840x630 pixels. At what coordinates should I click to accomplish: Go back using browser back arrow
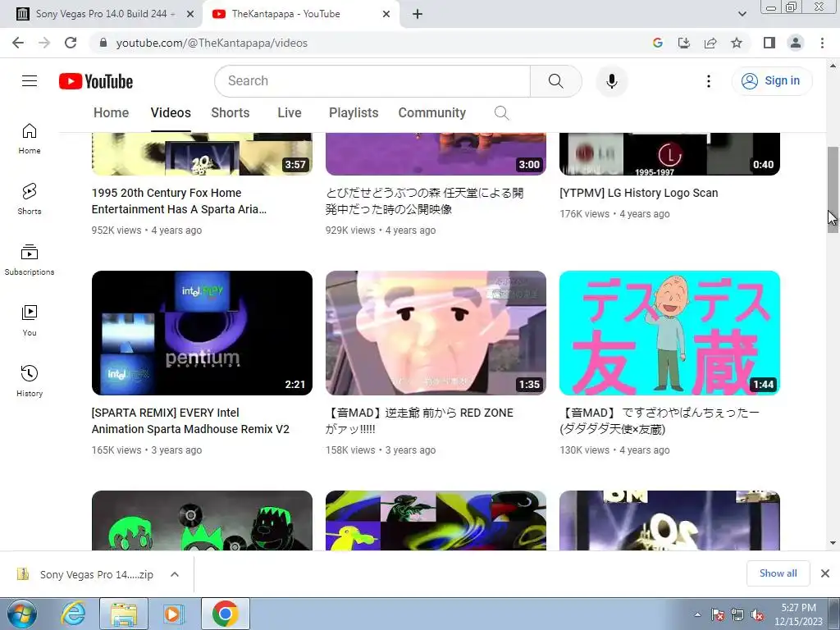point(18,43)
